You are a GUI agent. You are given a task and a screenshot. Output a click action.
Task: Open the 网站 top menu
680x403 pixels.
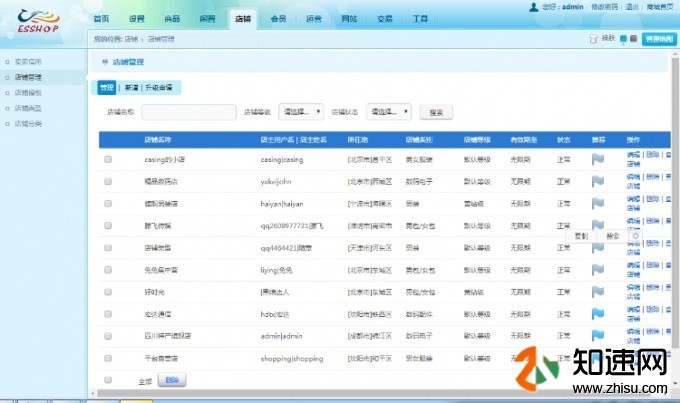coord(349,19)
